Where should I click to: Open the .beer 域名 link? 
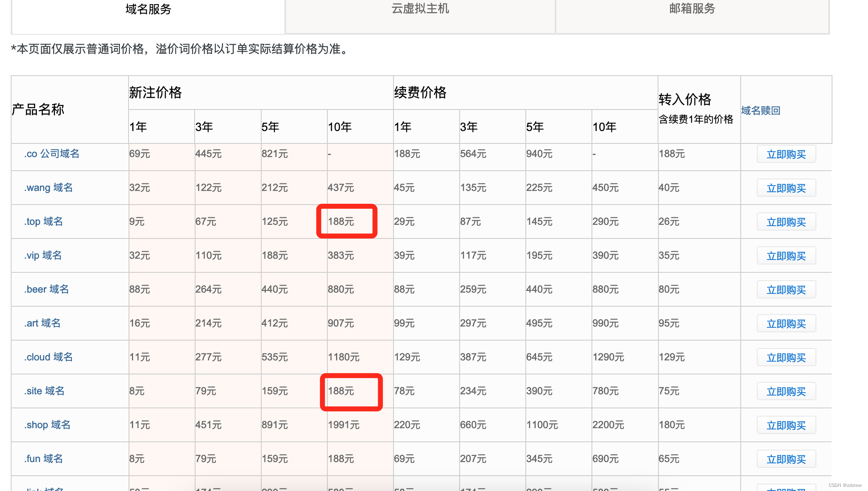(46, 289)
